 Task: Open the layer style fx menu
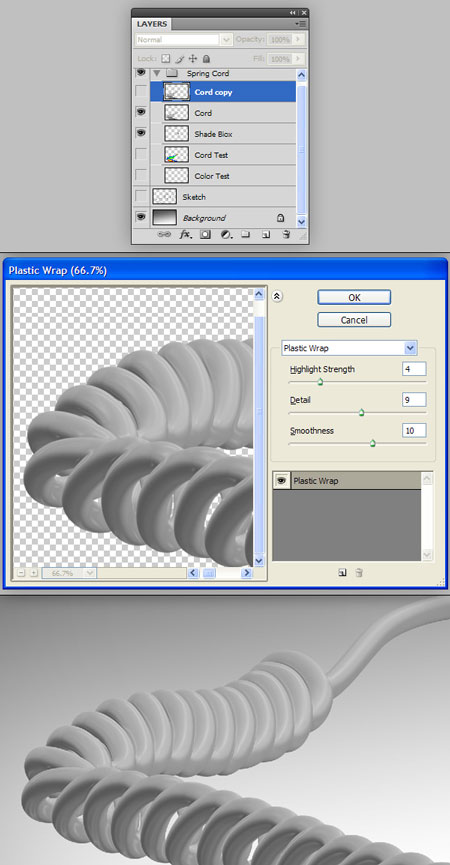click(x=186, y=234)
